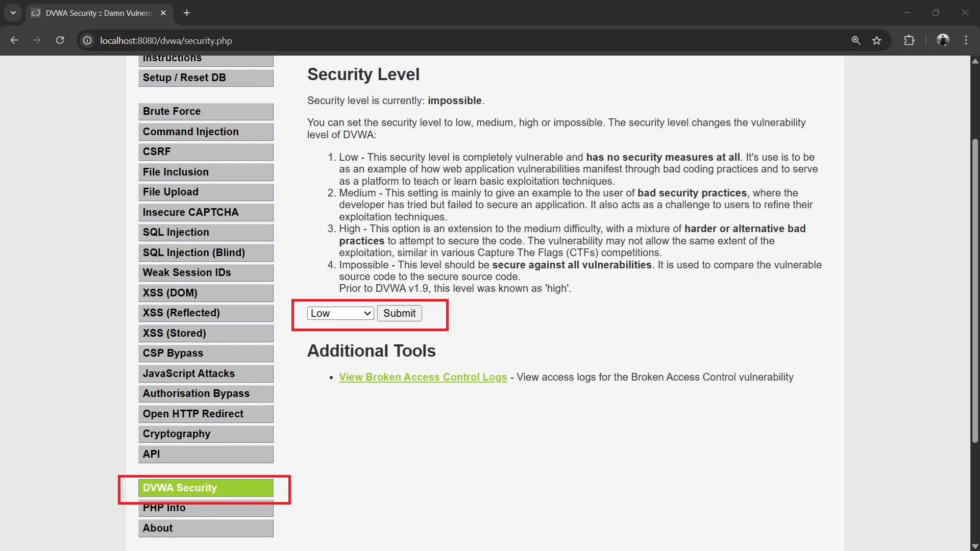Reload the current page

pyautogui.click(x=60, y=40)
